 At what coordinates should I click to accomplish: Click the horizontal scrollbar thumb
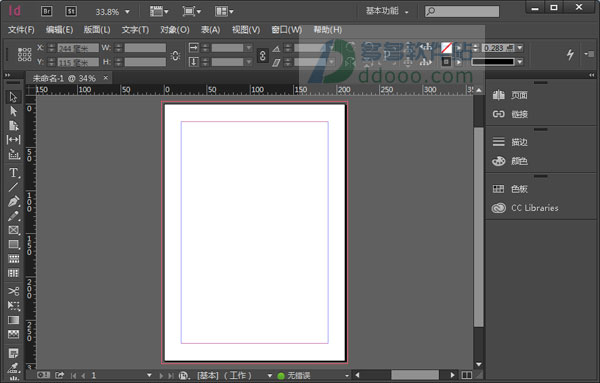click(415, 375)
